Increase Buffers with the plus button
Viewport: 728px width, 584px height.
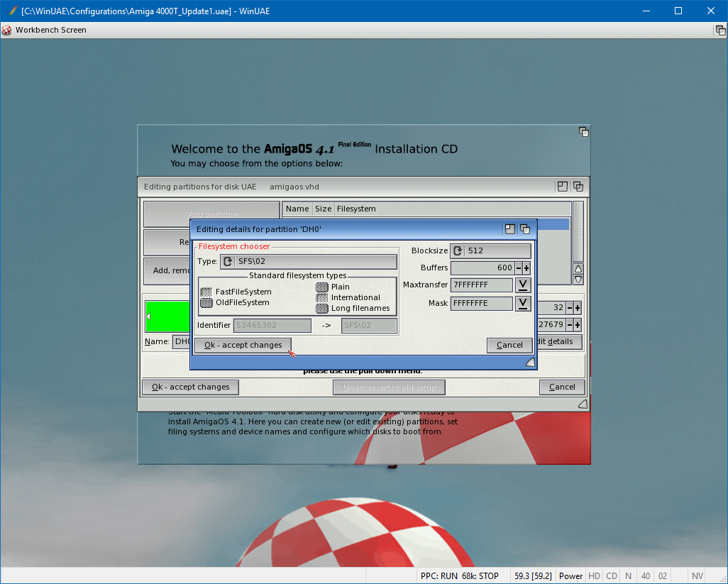pyautogui.click(x=526, y=268)
